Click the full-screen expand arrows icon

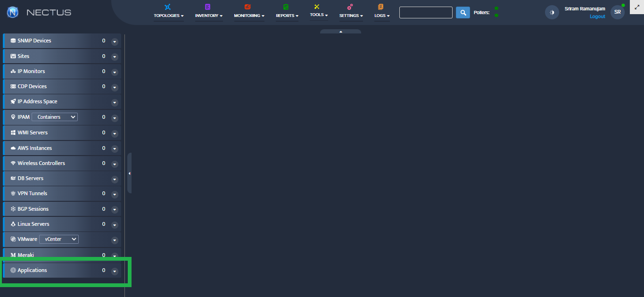(637, 7)
